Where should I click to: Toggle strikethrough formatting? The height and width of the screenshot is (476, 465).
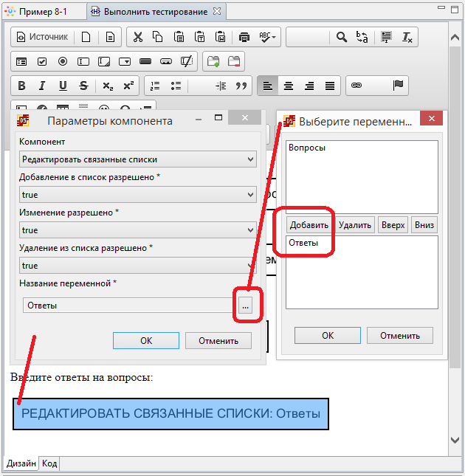(x=83, y=86)
